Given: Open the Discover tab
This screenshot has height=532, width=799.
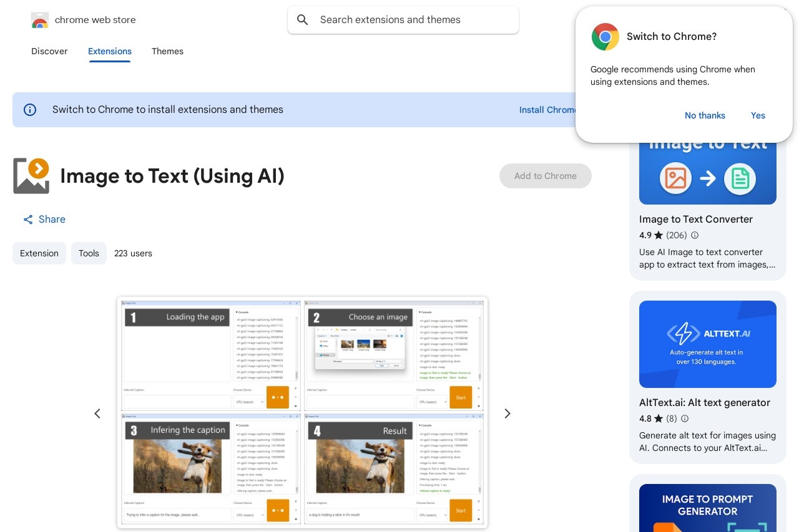Looking at the screenshot, I should pos(49,51).
